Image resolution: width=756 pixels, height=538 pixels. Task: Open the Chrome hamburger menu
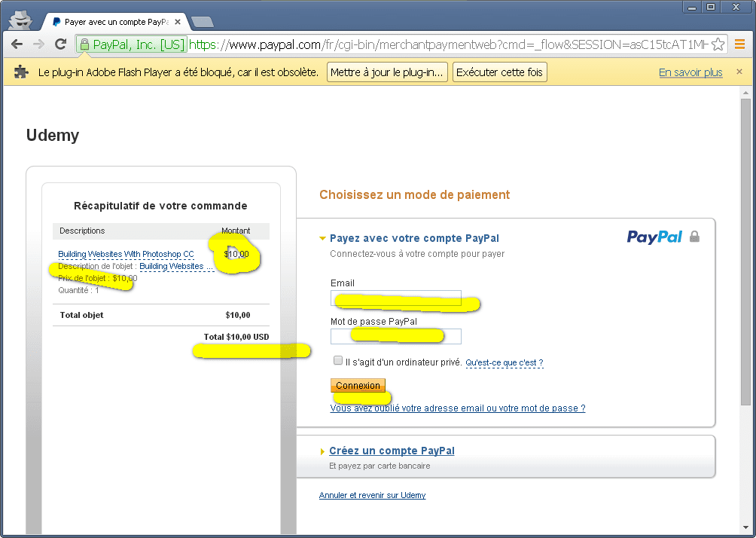tap(739, 44)
